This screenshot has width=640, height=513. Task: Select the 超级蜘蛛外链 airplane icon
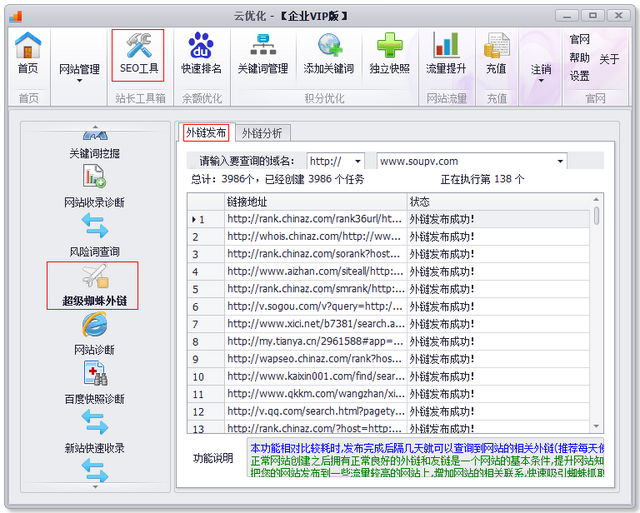(x=95, y=276)
